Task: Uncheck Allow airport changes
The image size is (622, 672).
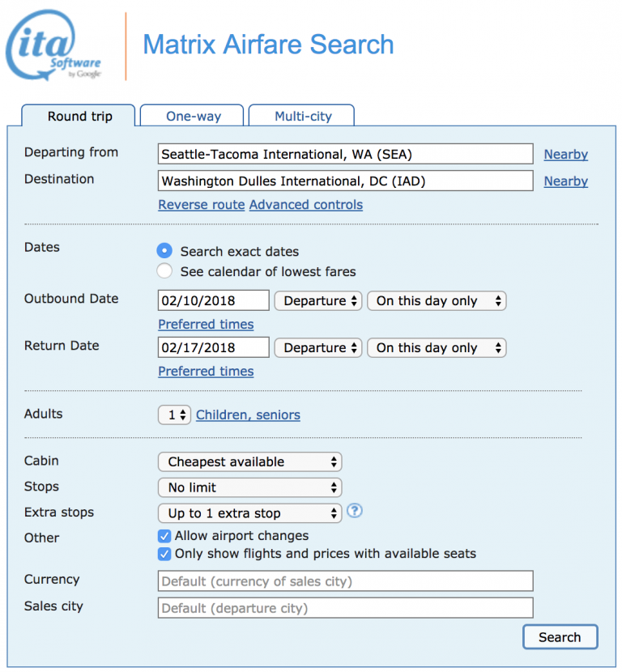Action: pyautogui.click(x=164, y=535)
